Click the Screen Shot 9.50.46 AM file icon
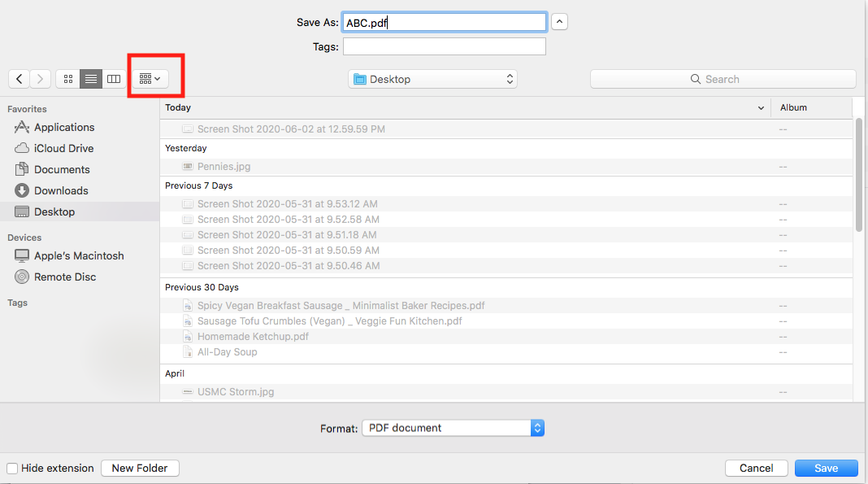 click(x=188, y=266)
